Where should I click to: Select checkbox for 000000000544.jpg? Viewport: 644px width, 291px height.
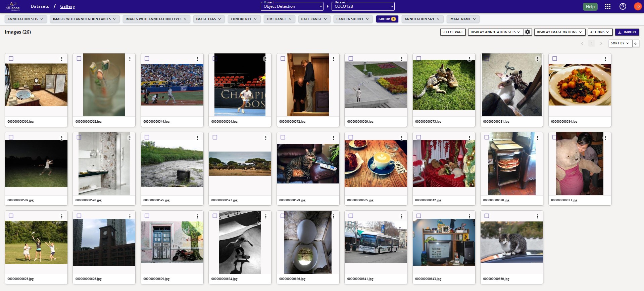click(147, 58)
